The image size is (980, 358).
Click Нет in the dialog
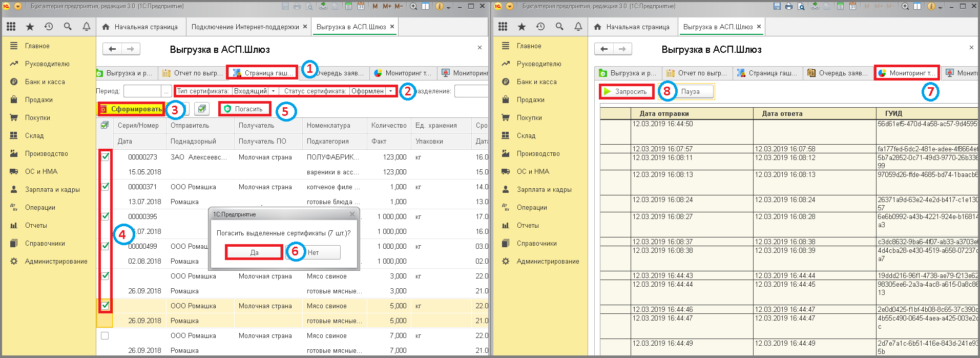click(314, 252)
